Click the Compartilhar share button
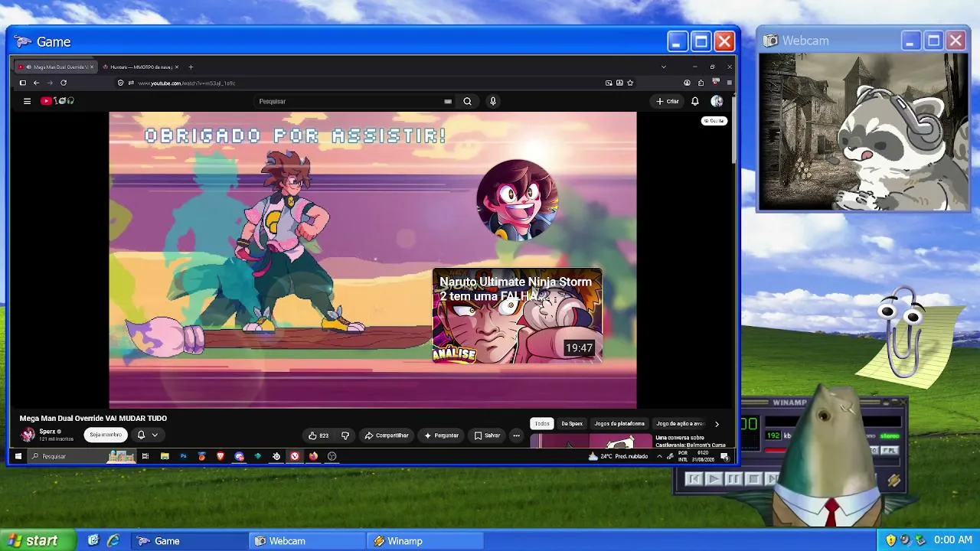This screenshot has height=551, width=980. [x=387, y=435]
